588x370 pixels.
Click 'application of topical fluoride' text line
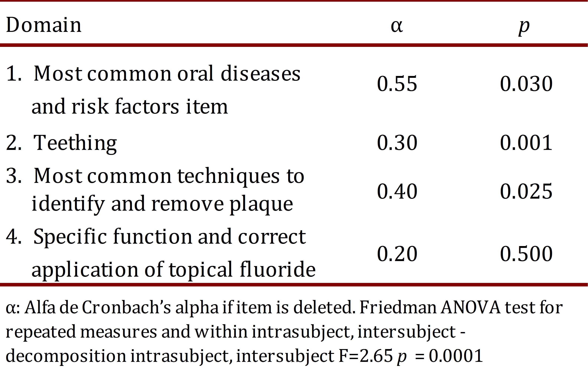point(173,270)
